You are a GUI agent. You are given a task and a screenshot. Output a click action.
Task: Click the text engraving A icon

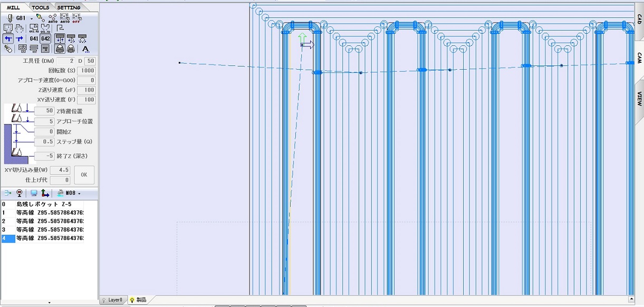point(85,49)
